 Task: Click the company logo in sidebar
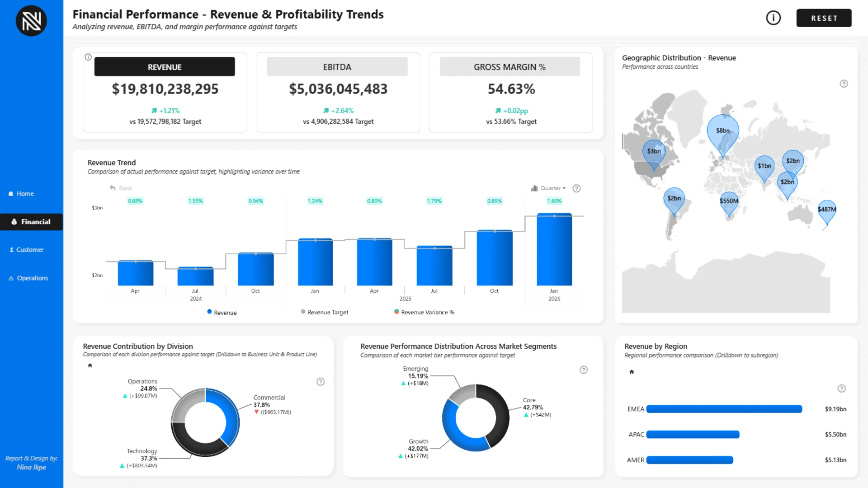point(31,21)
